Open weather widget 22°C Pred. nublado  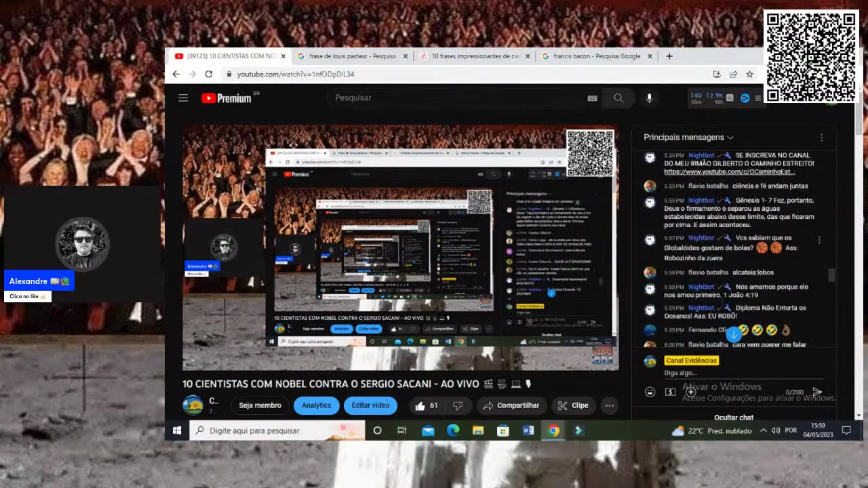point(711,430)
